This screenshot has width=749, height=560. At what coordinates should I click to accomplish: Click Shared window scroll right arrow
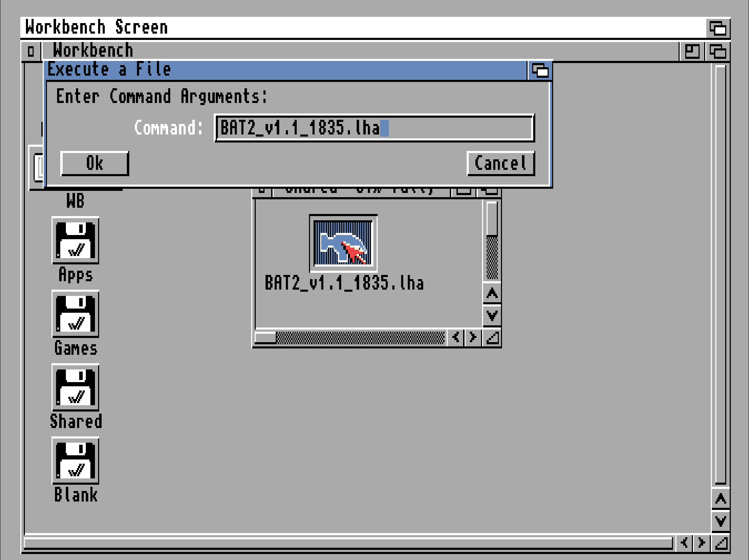473,337
